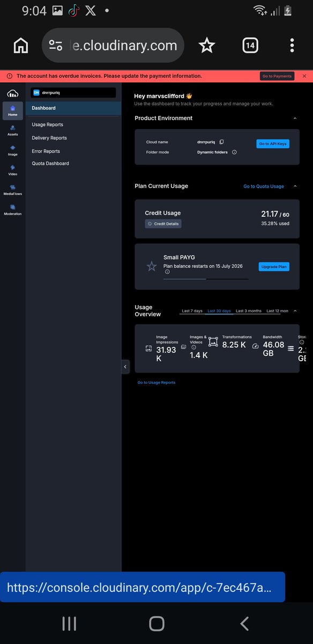Click the 21.17 / 60 credit value
Image resolution: width=313 pixels, height=644 pixels.
point(275,214)
